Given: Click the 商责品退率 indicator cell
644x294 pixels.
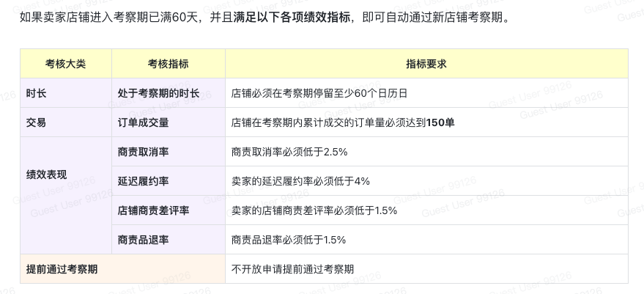Looking at the screenshot, I should tap(143, 240).
